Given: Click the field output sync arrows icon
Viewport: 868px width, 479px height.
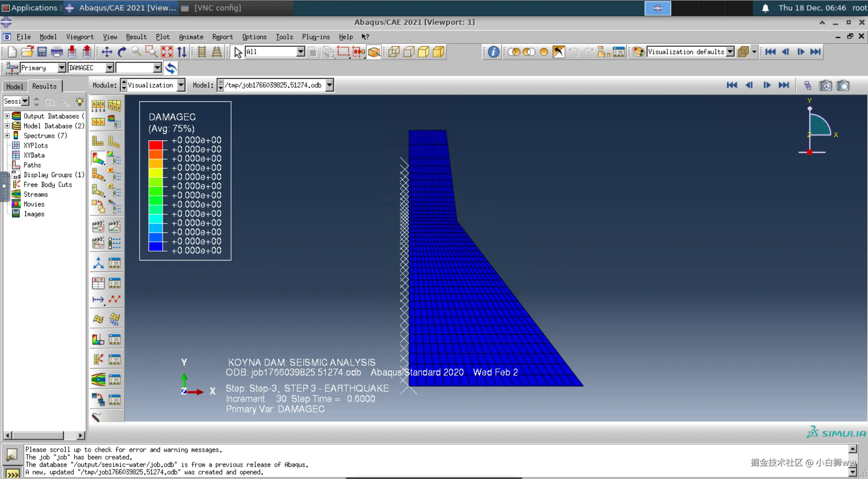Looking at the screenshot, I should (x=171, y=68).
